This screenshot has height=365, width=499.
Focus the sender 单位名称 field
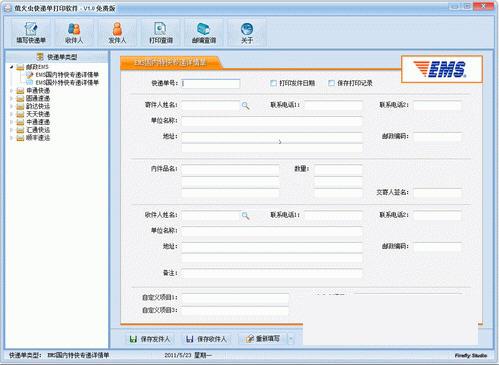272,121
